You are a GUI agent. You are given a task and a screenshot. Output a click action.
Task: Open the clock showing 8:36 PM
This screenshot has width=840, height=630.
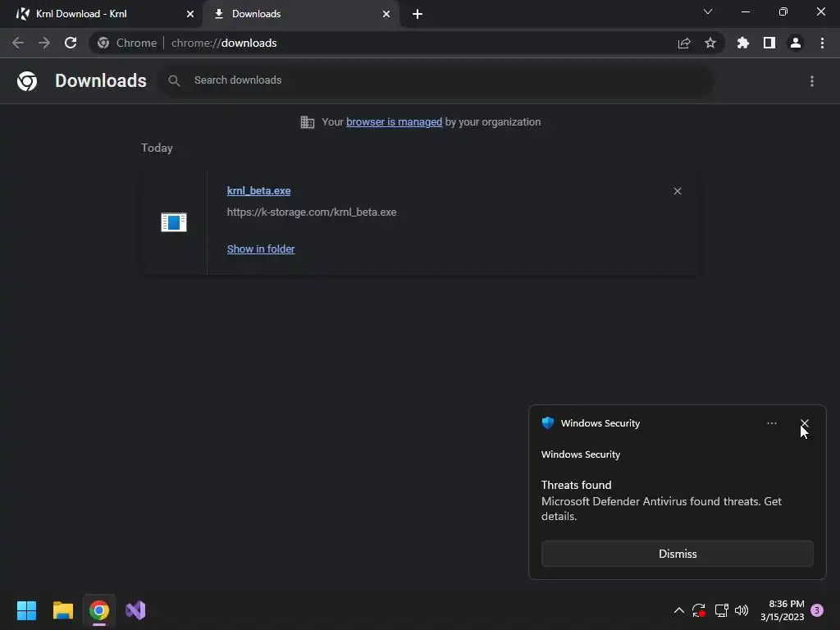783,610
